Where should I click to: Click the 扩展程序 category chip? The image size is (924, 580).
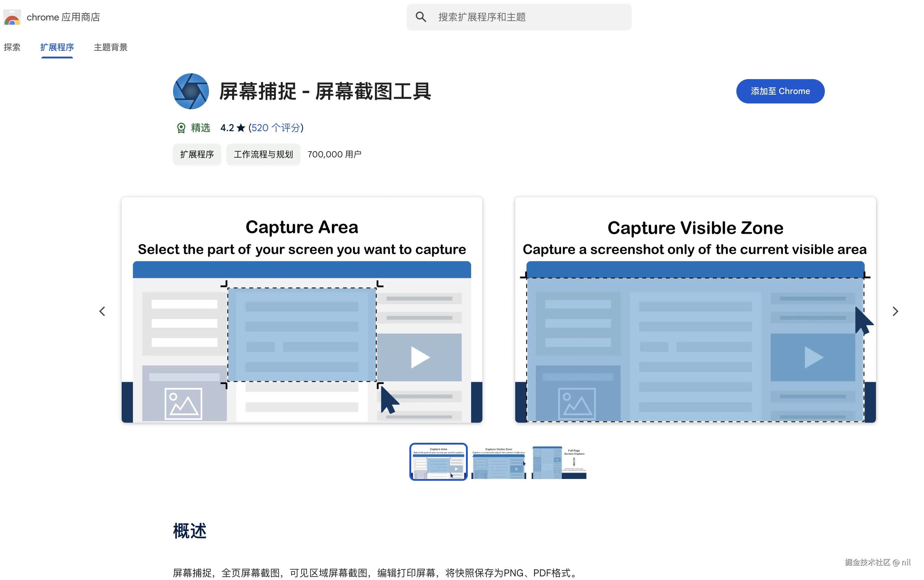click(x=197, y=154)
